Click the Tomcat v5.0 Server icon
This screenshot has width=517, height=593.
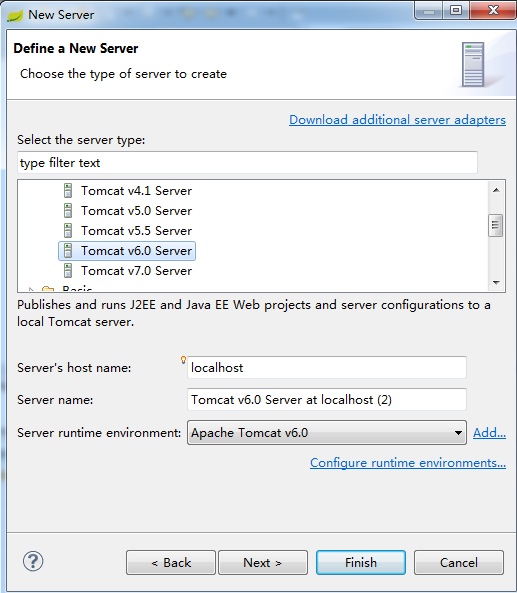pos(68,211)
